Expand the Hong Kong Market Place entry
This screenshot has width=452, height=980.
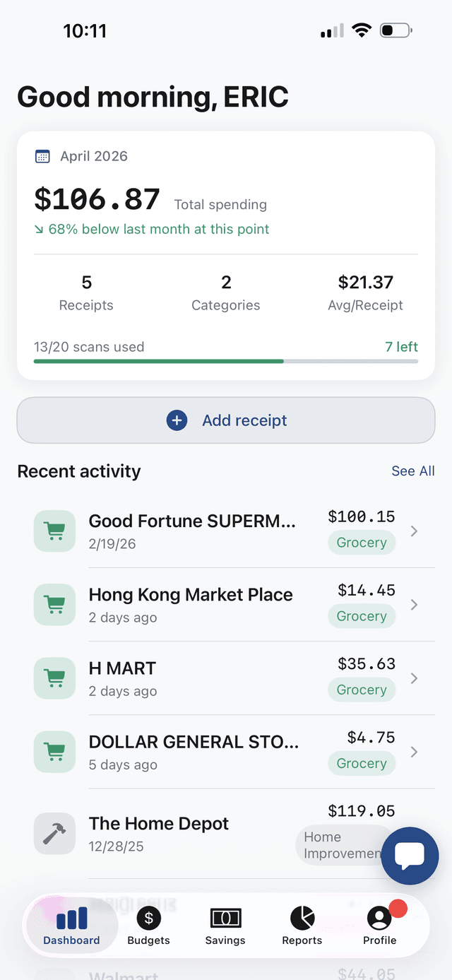point(414,605)
